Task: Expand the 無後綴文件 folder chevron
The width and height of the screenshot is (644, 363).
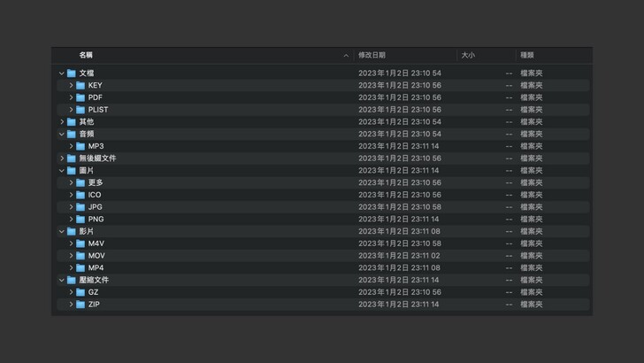Action: point(62,158)
